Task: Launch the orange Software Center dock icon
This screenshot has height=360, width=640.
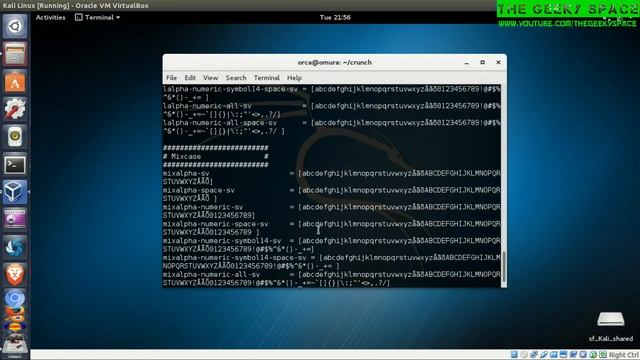Action: point(15,82)
